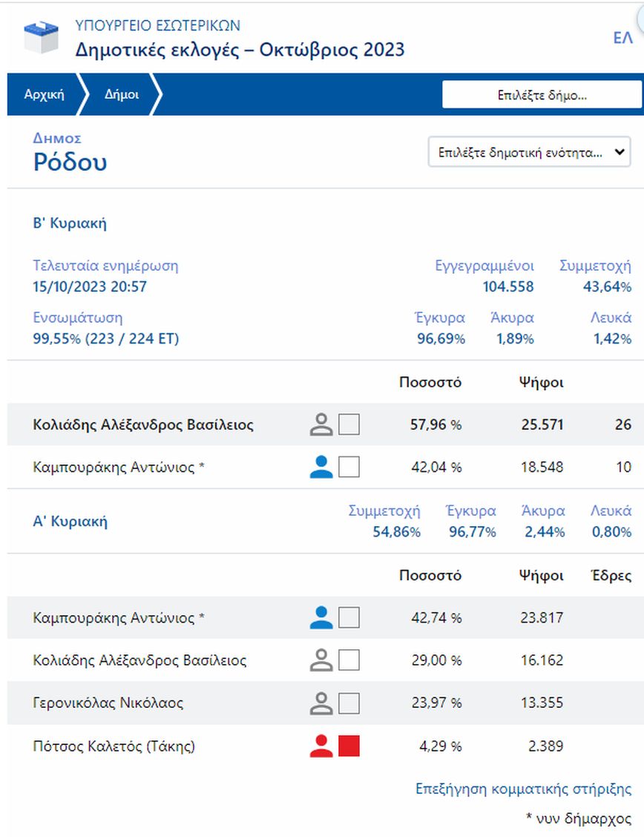The image size is (644, 837).
Task: Open the 'Επιλέξτε δημοτική ενότητα' dropdown
Action: pos(528,152)
